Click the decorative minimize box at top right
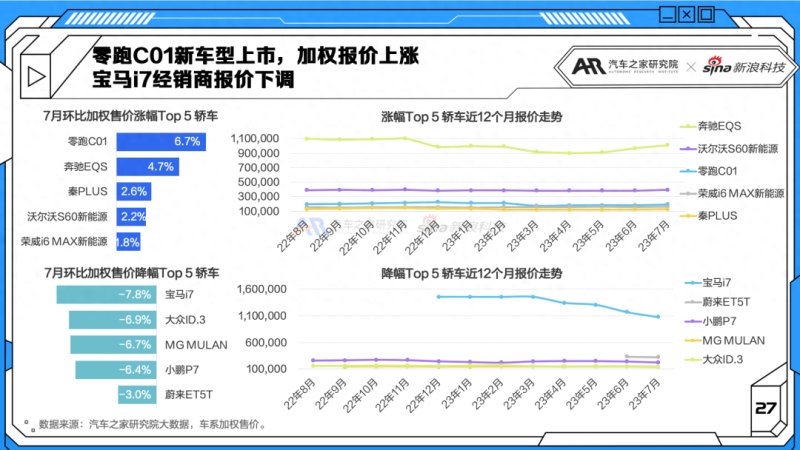Image resolution: width=800 pixels, height=450 pixels. 658,14
